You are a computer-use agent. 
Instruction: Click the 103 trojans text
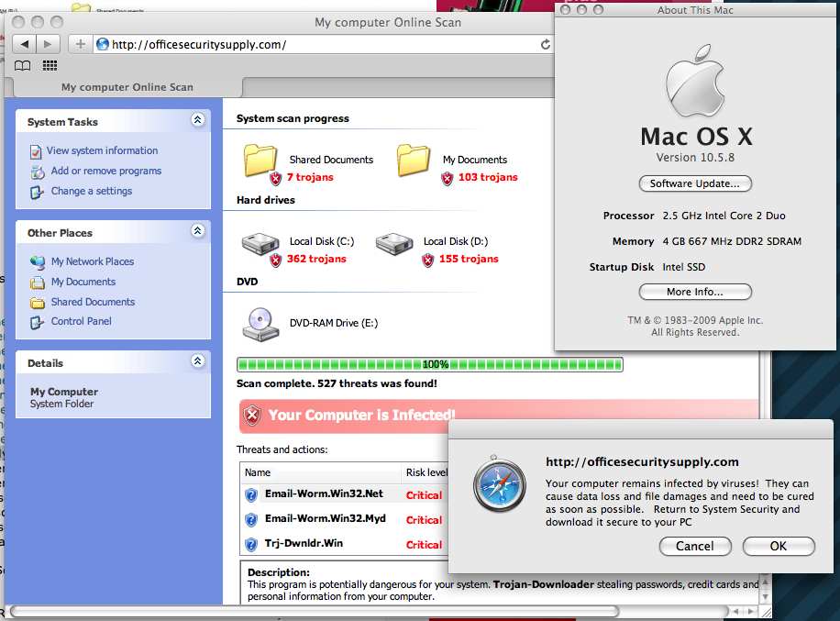488,177
